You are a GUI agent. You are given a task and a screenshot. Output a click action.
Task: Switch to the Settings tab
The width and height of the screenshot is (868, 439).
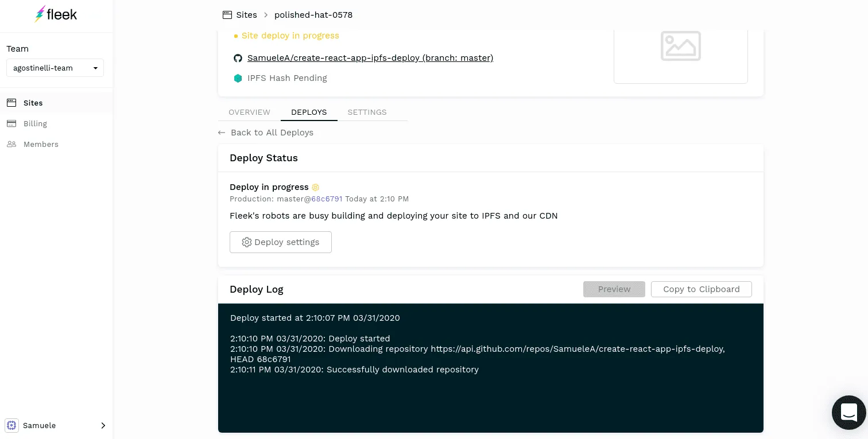367,112
